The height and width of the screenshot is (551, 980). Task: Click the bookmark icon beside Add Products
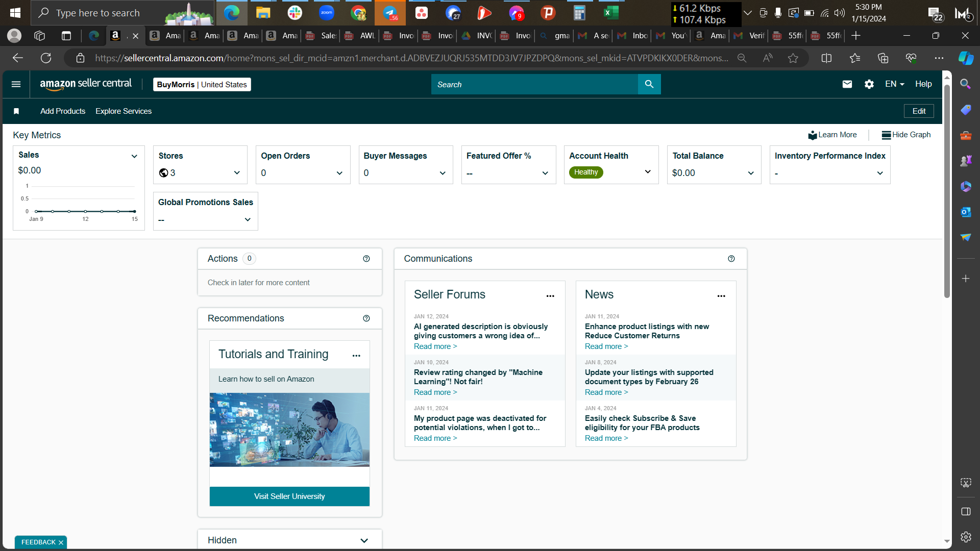coord(16,111)
